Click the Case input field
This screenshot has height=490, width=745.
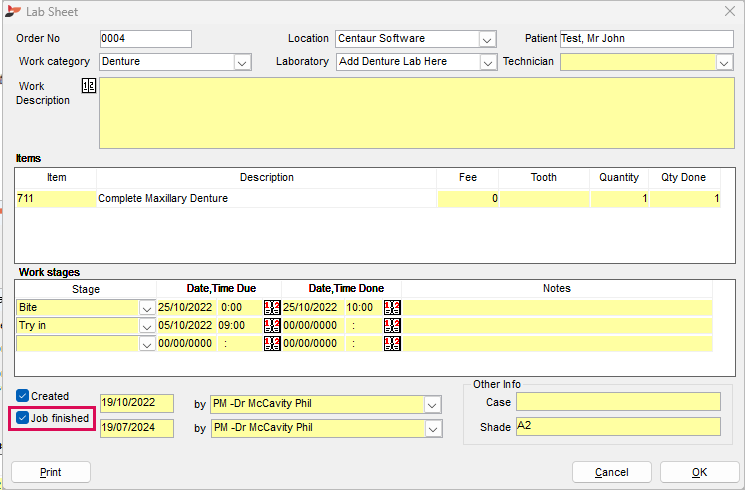[x=618, y=402]
